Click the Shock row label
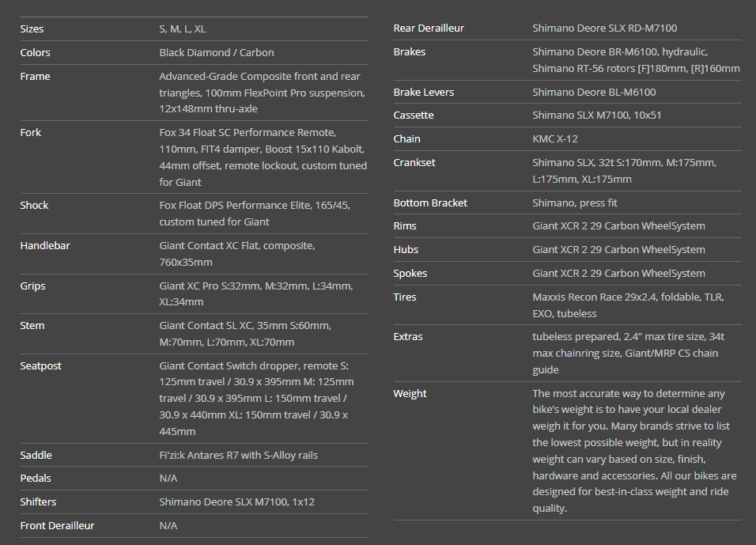The height and width of the screenshot is (545, 756). 34,206
